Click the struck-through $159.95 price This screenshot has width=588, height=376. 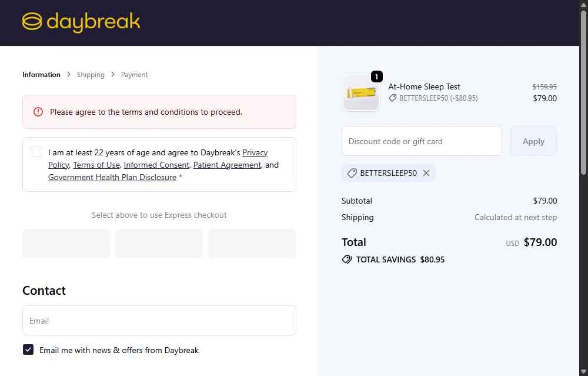pos(544,86)
